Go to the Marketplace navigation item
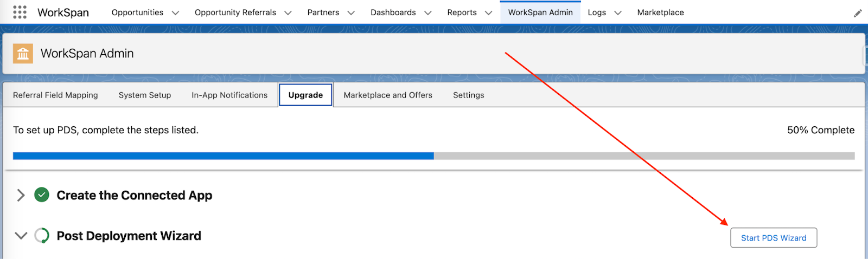Image resolution: width=868 pixels, height=259 pixels. click(x=660, y=12)
